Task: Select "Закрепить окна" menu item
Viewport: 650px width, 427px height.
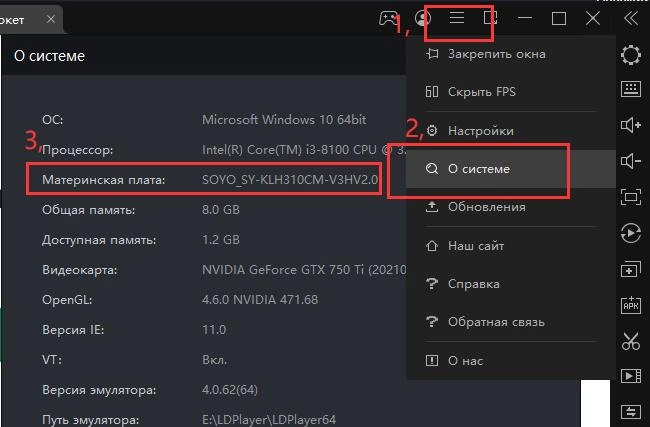Action: 496,53
